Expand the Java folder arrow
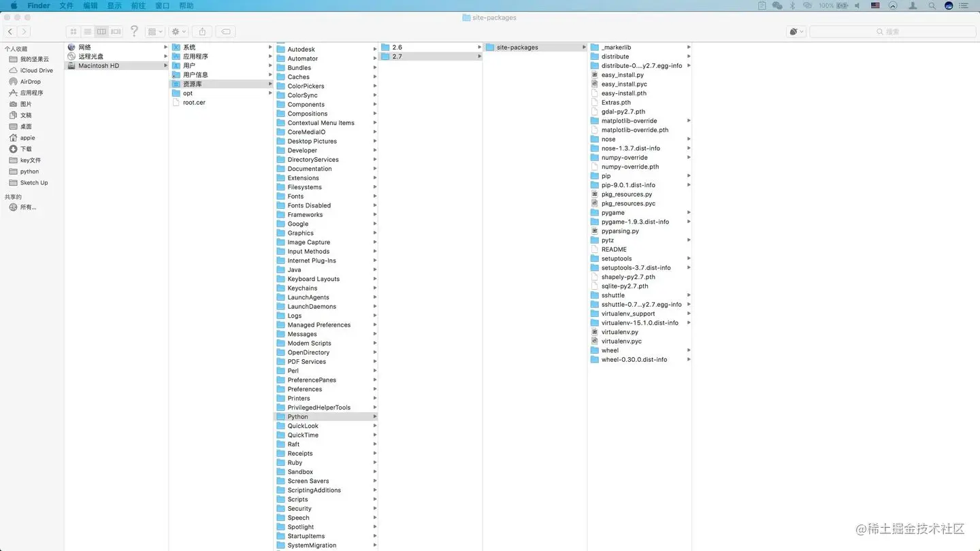The image size is (980, 551). 375,269
